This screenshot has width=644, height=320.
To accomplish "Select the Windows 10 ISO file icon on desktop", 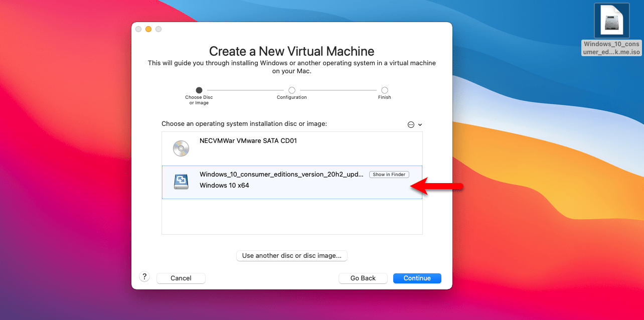I will pos(612,21).
